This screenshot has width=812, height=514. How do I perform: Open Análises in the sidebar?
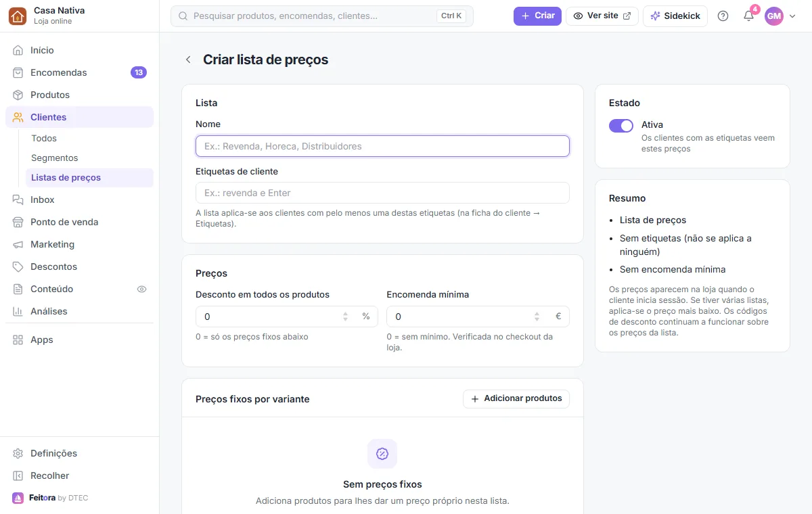pyautogui.click(x=80, y=311)
